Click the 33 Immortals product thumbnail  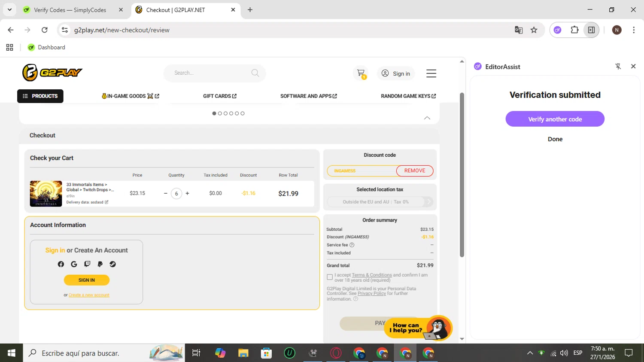click(46, 194)
